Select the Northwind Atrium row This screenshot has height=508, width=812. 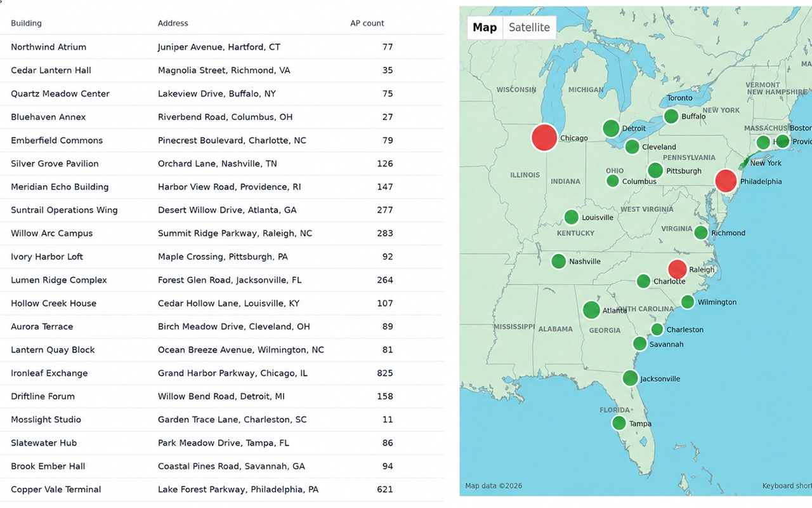[x=222, y=47]
